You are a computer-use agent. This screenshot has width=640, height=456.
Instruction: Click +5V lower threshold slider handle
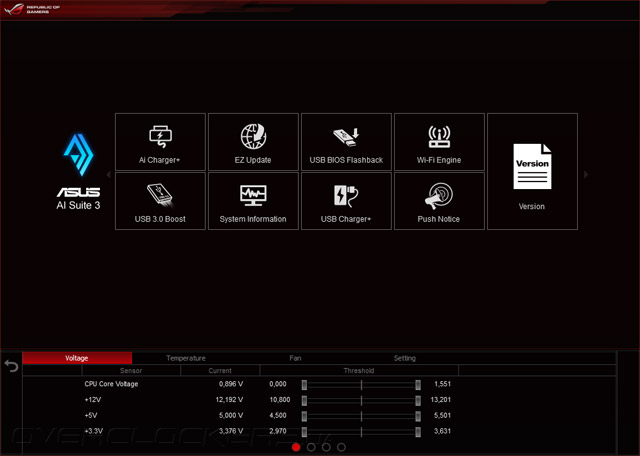tap(304, 416)
